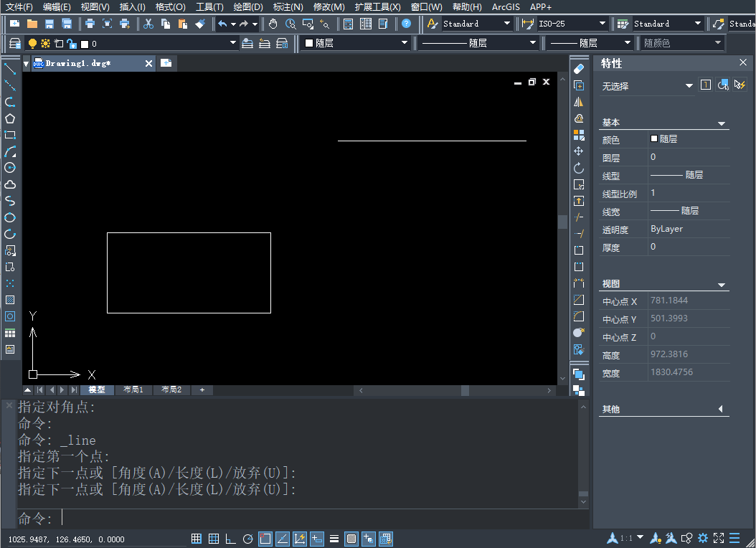This screenshot has width=756, height=548.
Task: Click the Mirror modify tool
Action: [x=579, y=102]
